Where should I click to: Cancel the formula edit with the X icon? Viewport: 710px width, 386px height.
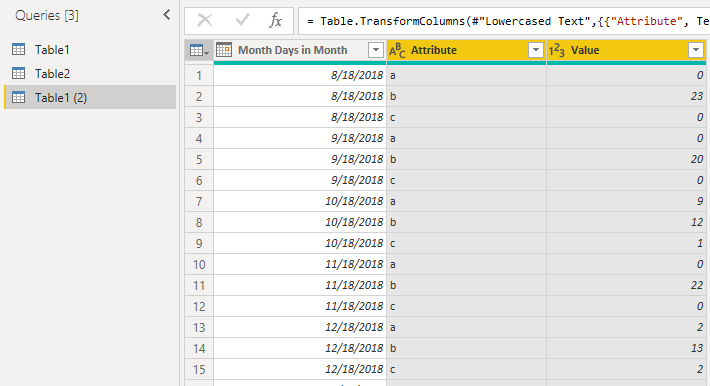205,20
